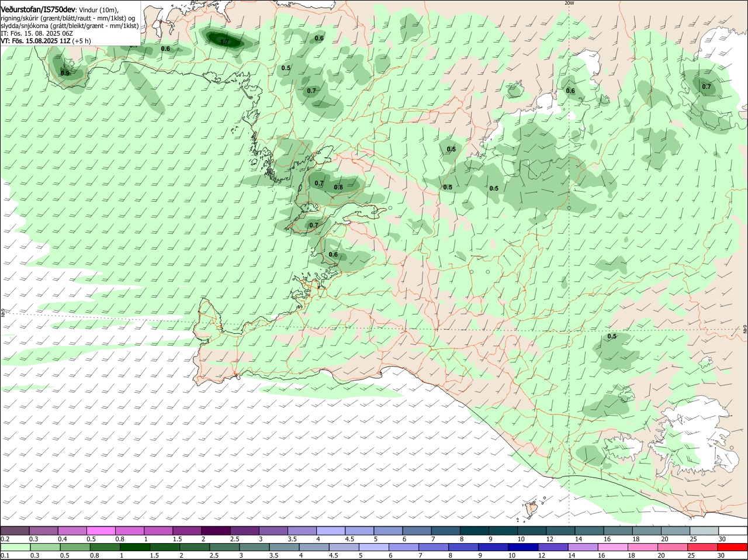Select the top-row legend swatch between 4 and 4.5

coord(330,530)
